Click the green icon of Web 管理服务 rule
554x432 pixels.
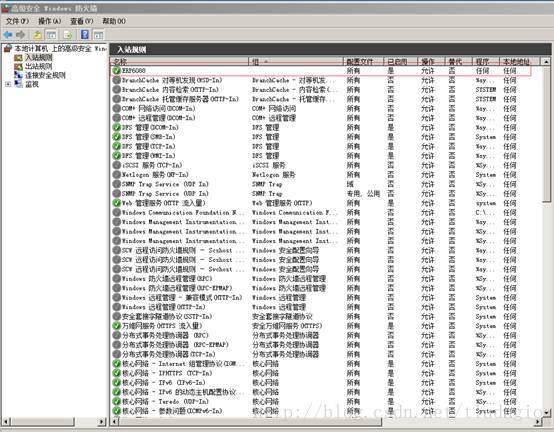[x=117, y=203]
